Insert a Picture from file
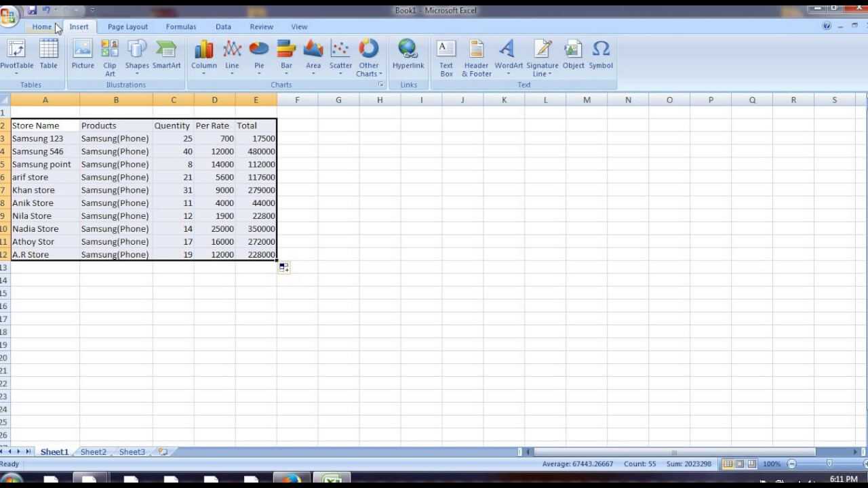The height and width of the screenshot is (488, 868). coord(83,54)
